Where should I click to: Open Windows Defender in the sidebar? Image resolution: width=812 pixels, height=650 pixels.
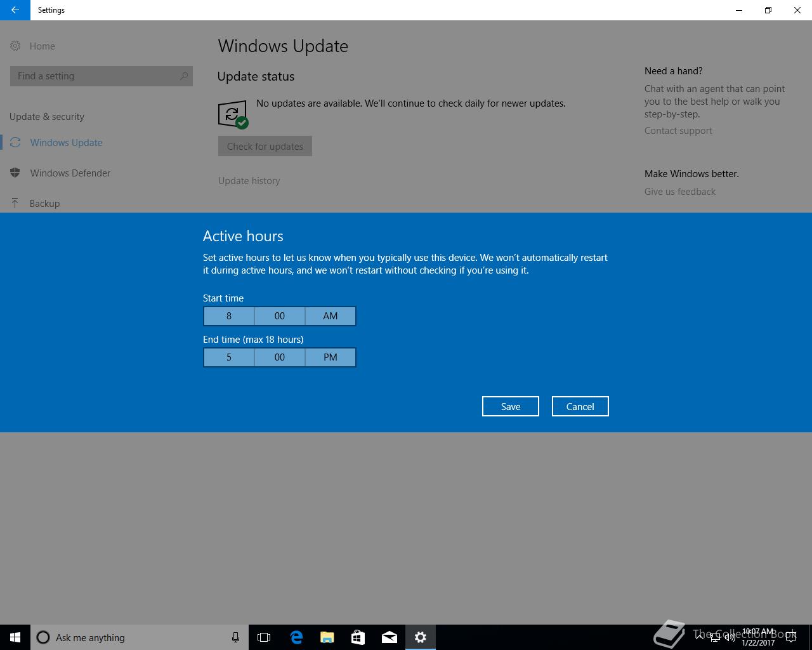click(x=70, y=173)
